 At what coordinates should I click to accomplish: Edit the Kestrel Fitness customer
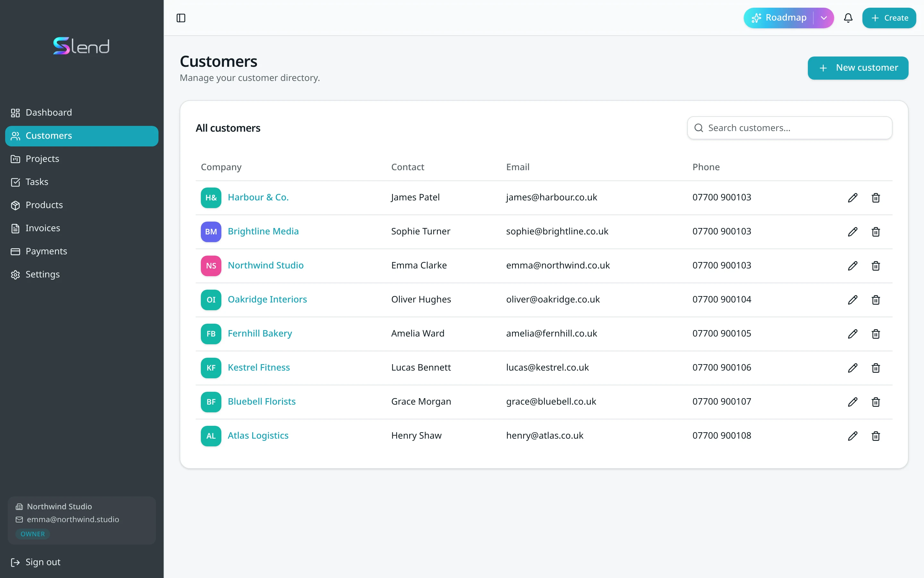[852, 368]
